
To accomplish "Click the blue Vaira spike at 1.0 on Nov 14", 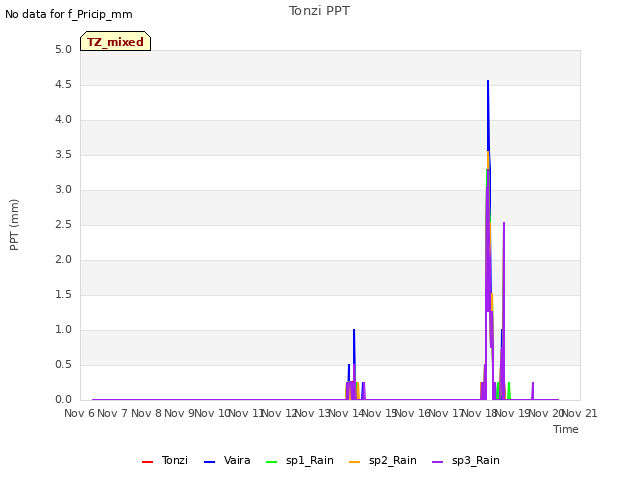I will tap(354, 330).
